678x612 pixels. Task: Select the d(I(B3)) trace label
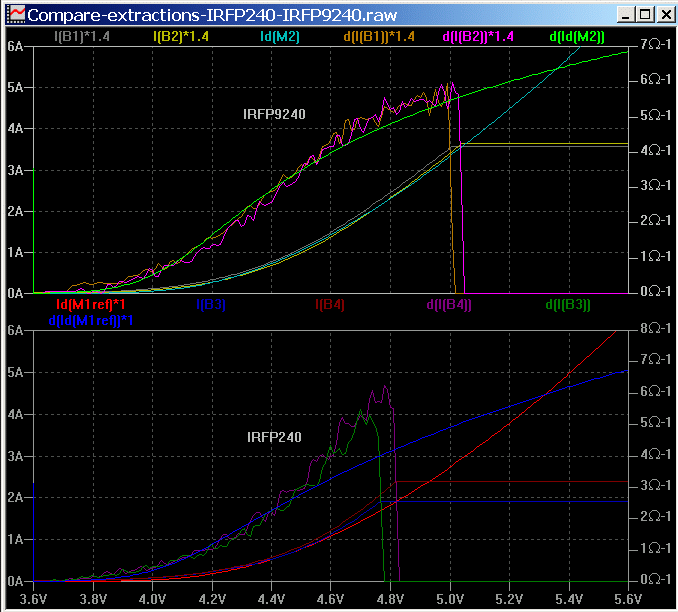tap(568, 304)
